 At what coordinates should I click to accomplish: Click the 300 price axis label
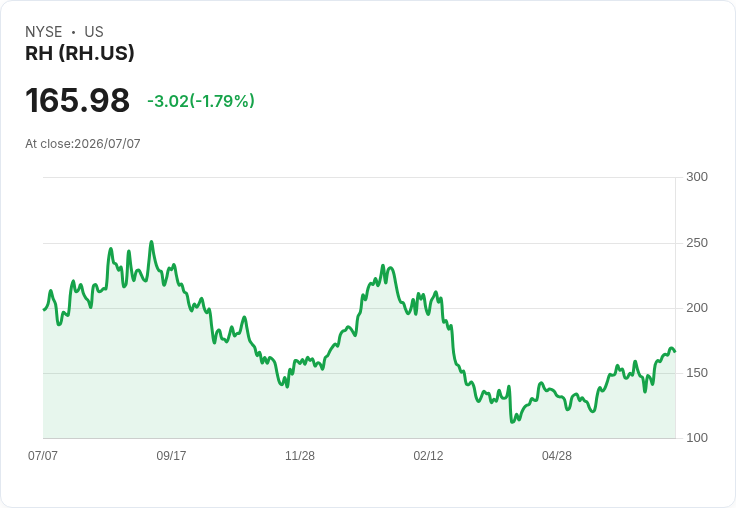(x=697, y=177)
